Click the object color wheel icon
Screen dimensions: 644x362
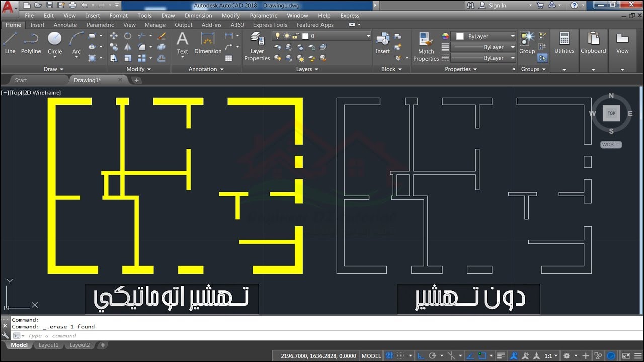pos(445,36)
